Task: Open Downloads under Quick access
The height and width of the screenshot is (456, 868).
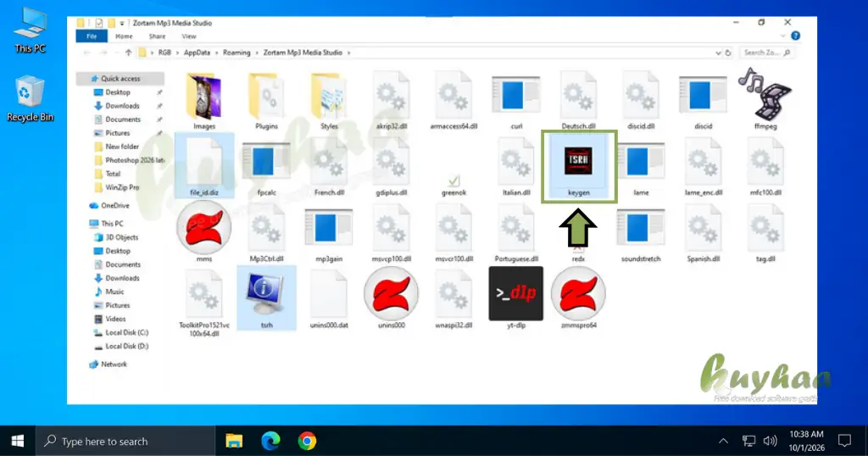Action: 122,106
